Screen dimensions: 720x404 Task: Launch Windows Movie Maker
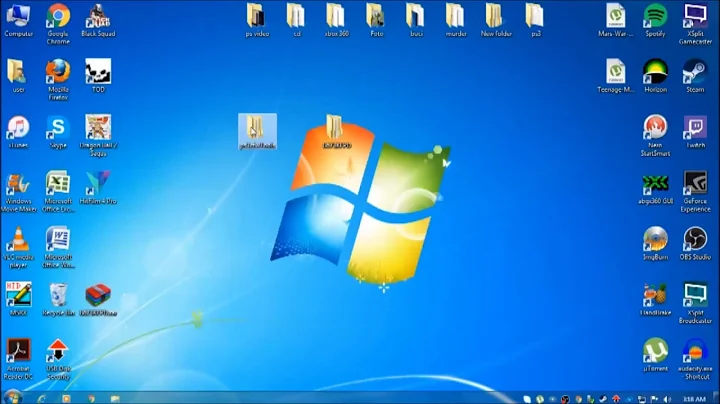pos(18,192)
